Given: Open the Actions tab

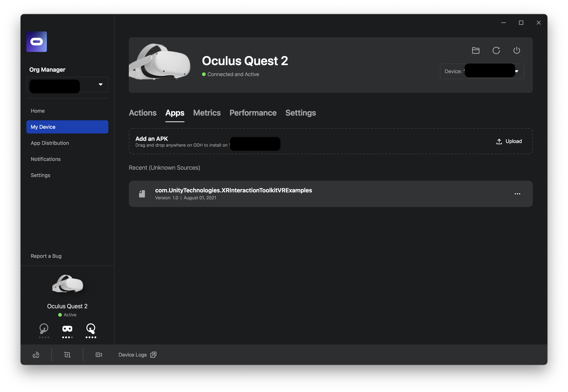Looking at the screenshot, I should pyautogui.click(x=143, y=113).
